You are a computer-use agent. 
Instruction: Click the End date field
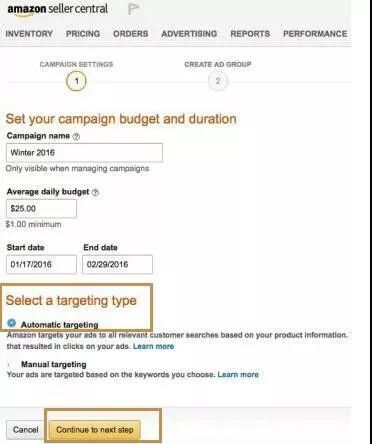[117, 264]
